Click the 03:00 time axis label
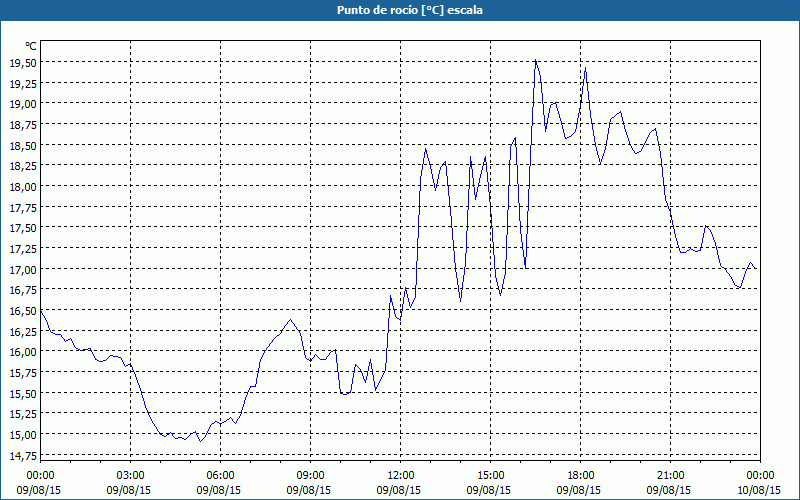The image size is (800, 500). 131,476
